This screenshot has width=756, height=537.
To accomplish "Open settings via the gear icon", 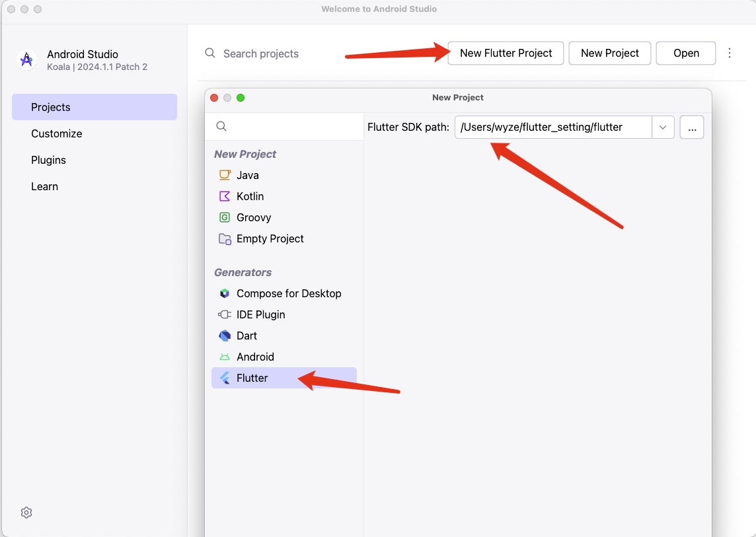I will pos(26,513).
